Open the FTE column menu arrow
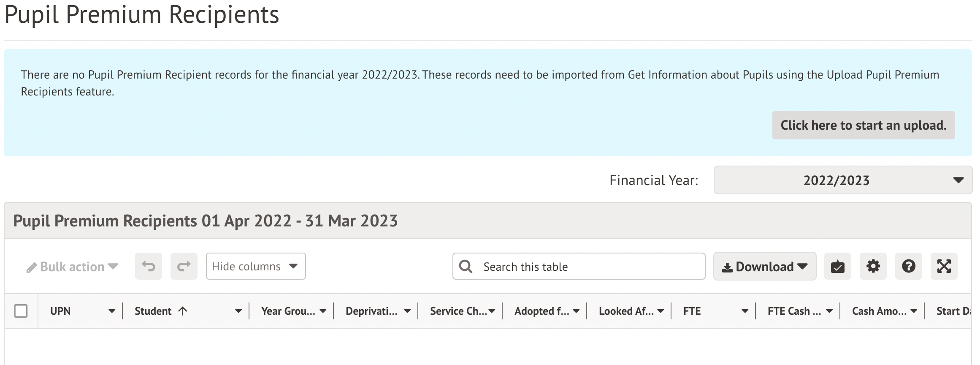The width and height of the screenshot is (980, 365). click(x=745, y=311)
